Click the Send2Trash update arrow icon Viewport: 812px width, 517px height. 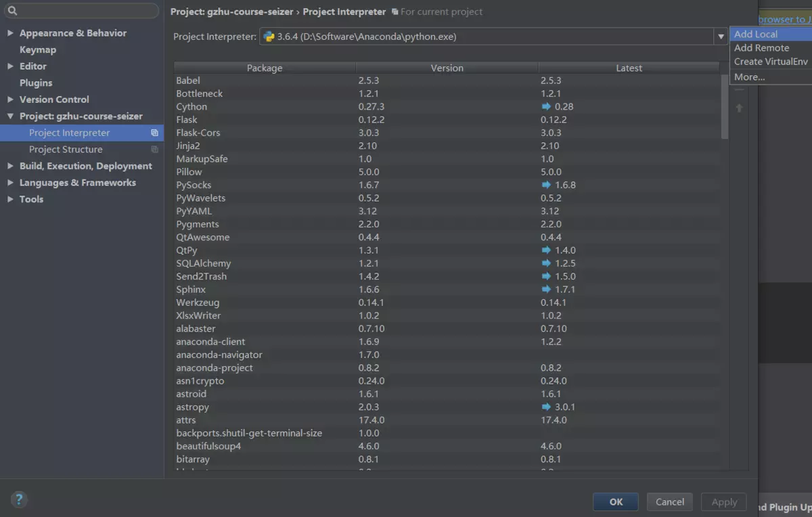tap(546, 276)
